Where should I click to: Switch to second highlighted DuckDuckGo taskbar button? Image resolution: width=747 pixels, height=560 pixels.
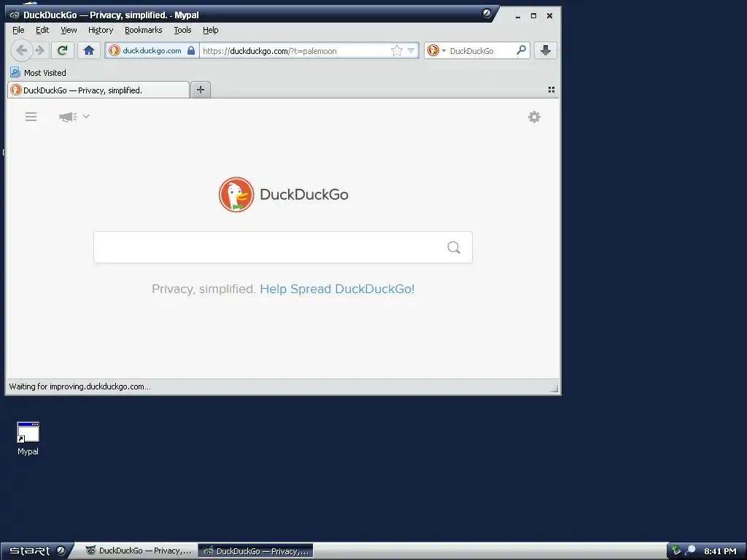click(x=256, y=551)
